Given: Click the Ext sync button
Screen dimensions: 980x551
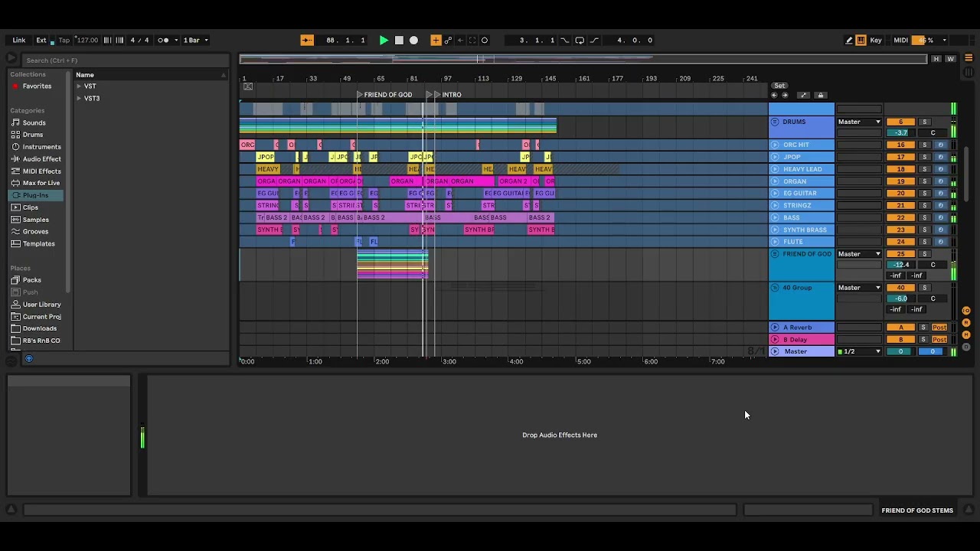Looking at the screenshot, I should pyautogui.click(x=41, y=40).
